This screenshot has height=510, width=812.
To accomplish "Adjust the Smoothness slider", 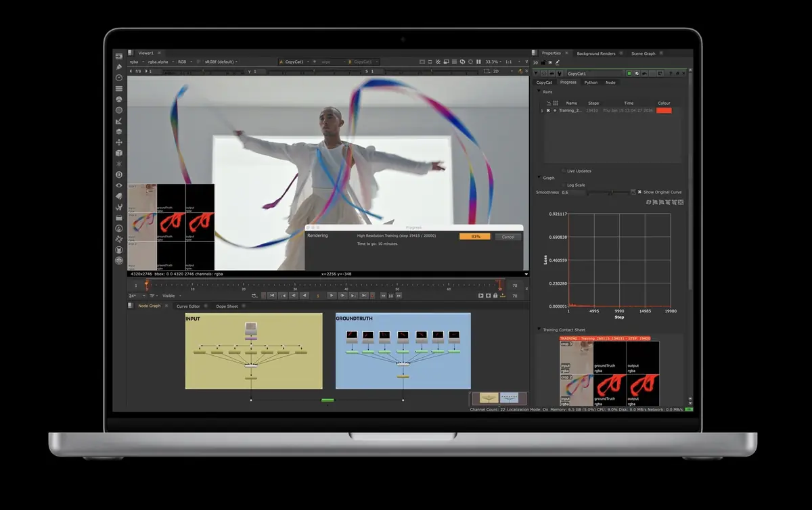I will coord(612,191).
